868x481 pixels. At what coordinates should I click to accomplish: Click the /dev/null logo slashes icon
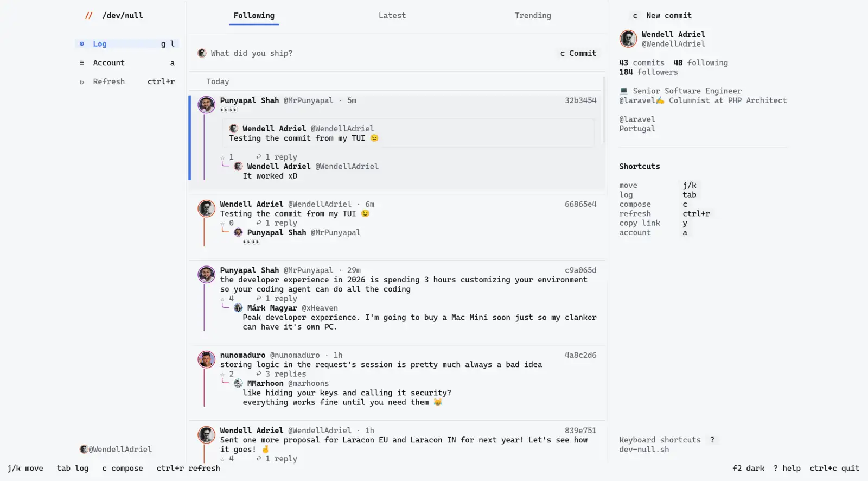88,16
